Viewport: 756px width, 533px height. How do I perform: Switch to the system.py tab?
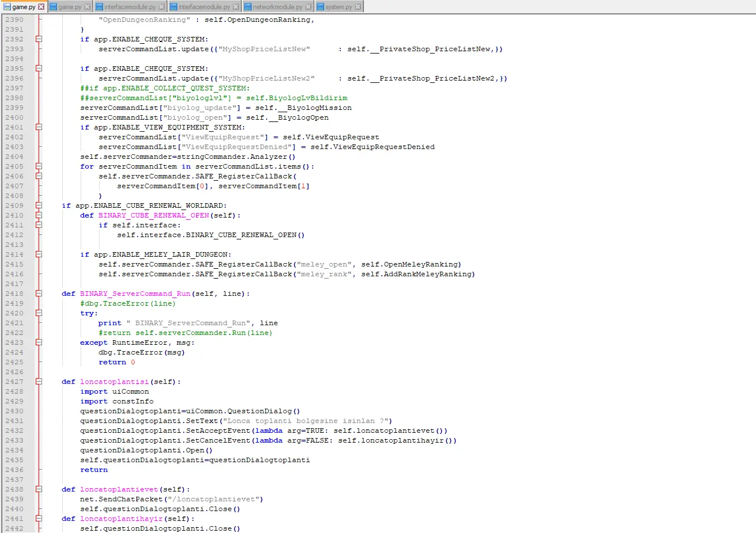click(339, 7)
